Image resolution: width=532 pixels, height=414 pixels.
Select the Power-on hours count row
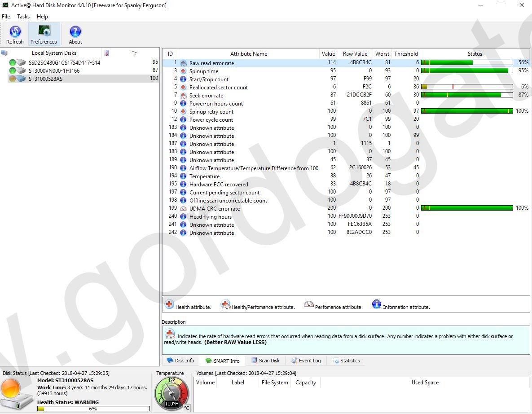point(216,104)
